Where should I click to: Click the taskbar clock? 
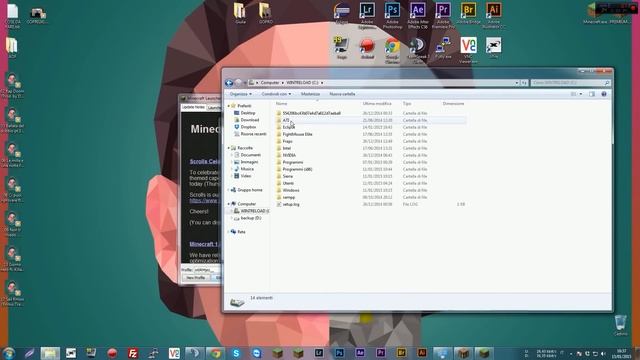coord(621,353)
